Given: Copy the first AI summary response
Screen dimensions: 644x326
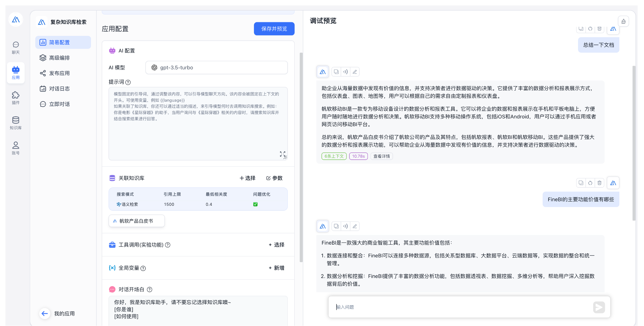Looking at the screenshot, I should click(336, 72).
